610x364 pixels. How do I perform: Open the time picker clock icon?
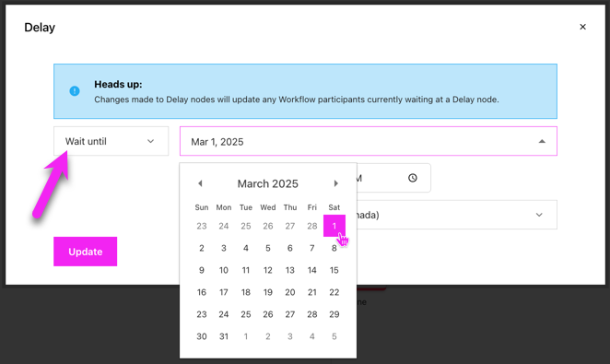tap(413, 178)
